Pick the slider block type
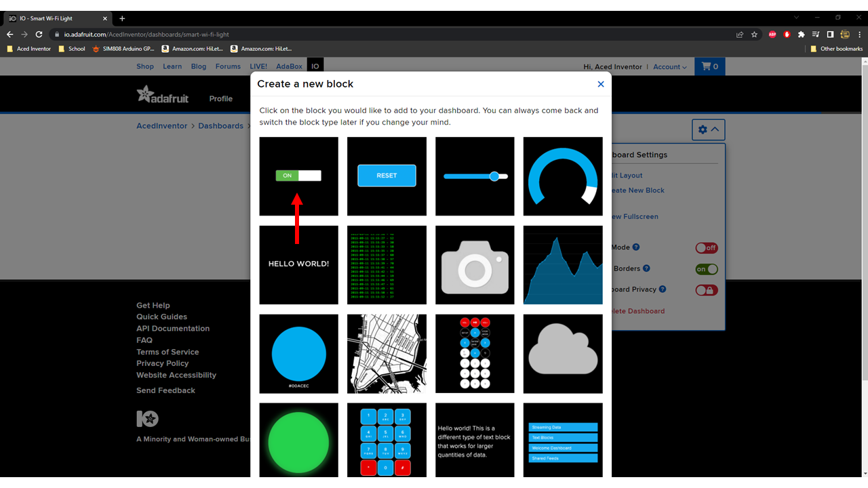Viewport: 868px width, 488px height. 475,176
